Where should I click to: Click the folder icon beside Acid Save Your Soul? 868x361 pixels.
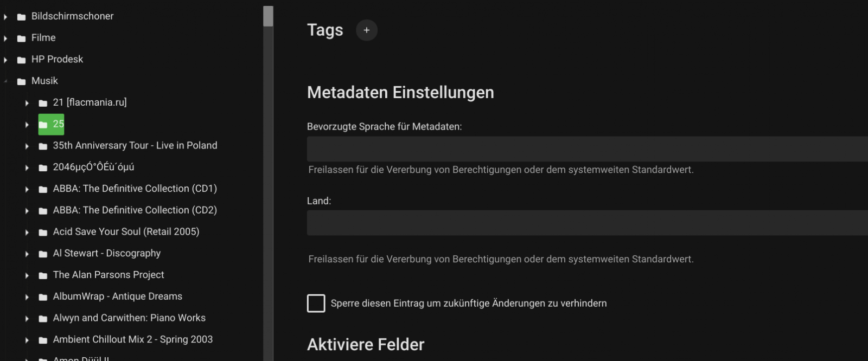43,231
